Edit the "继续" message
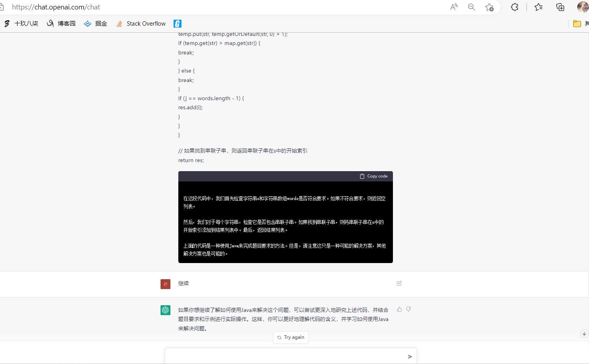589x364 pixels. (399, 283)
